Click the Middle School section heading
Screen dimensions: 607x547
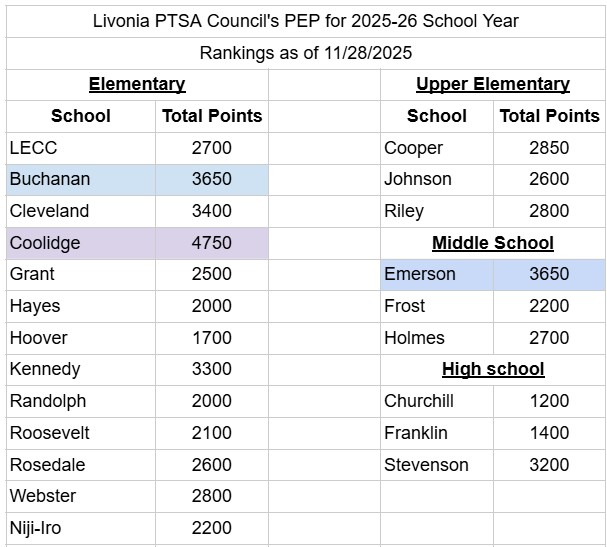[x=493, y=243]
